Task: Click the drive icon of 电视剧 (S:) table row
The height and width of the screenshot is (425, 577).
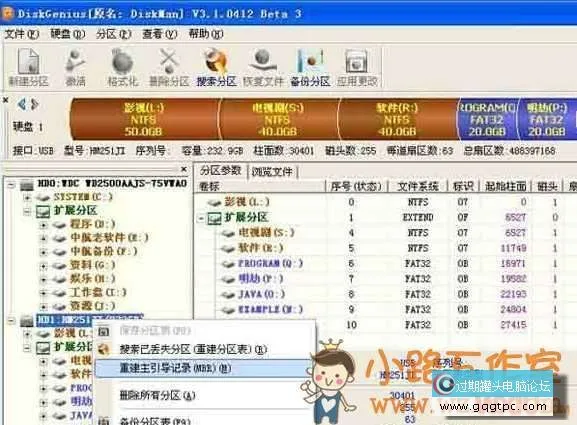Action: (x=228, y=233)
